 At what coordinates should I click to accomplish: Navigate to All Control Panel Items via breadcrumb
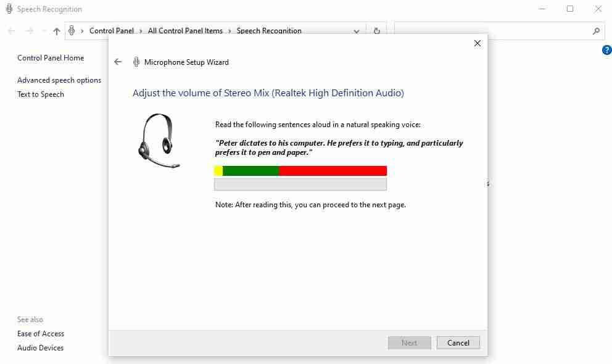coord(185,30)
